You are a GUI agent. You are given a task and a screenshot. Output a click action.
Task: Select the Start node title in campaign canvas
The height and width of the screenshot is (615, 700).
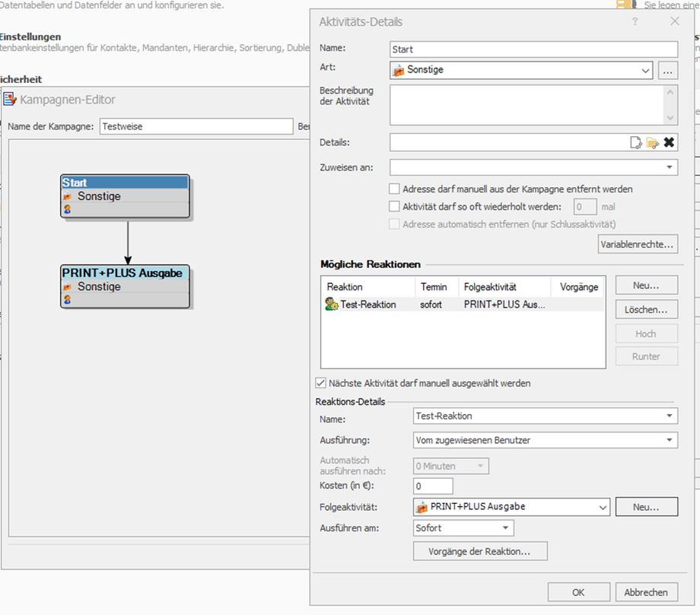coord(125,182)
